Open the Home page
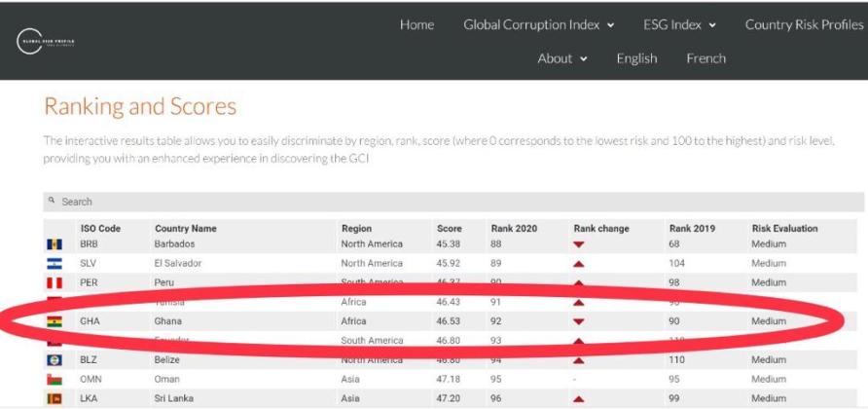 tap(416, 25)
